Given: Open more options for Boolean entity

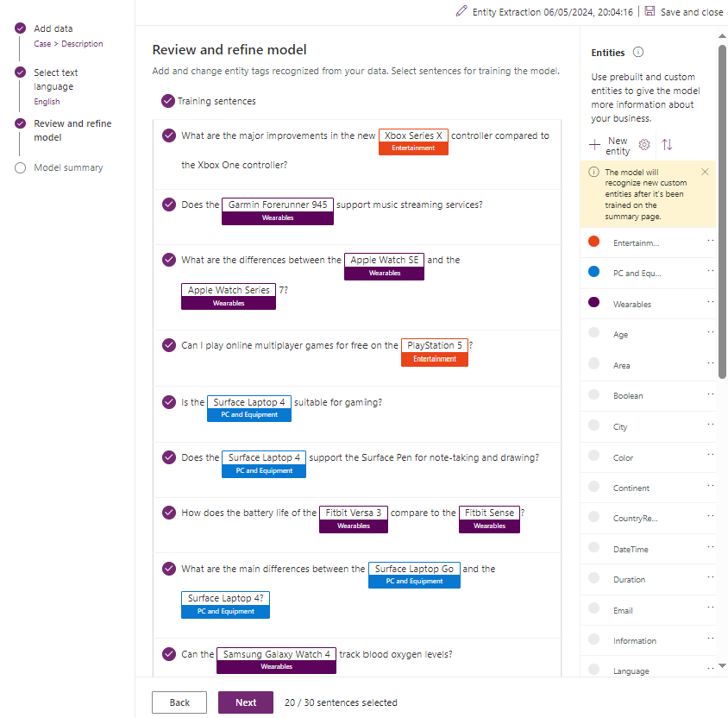Looking at the screenshot, I should (x=711, y=394).
